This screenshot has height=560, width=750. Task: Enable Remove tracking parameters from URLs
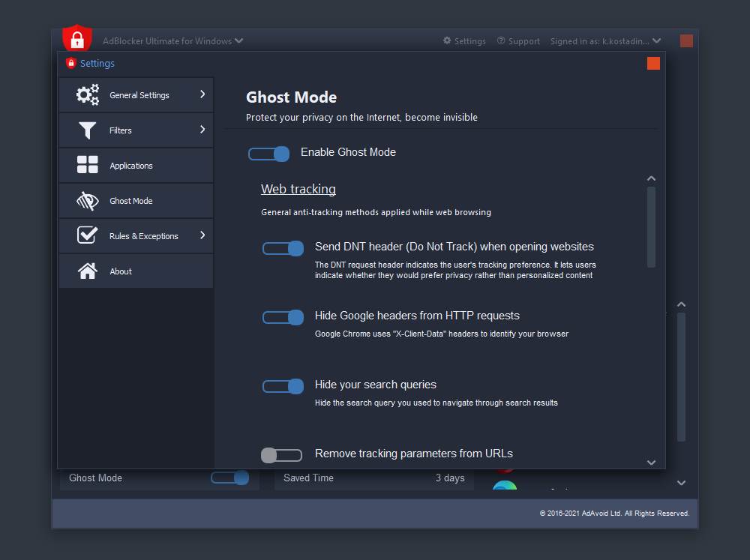pyautogui.click(x=281, y=455)
